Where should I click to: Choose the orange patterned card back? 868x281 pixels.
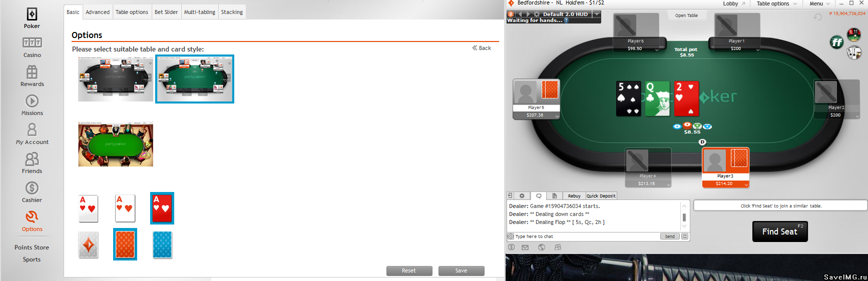[x=125, y=244]
